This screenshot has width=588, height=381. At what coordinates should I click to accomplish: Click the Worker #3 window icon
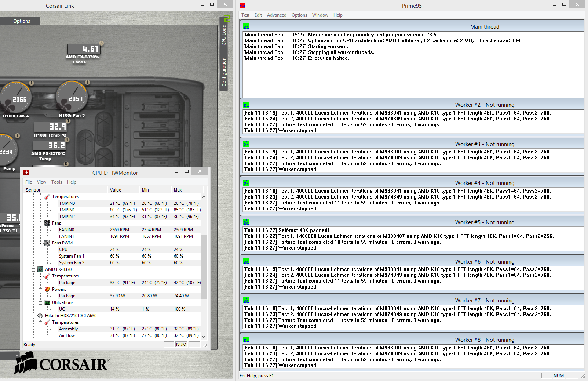[x=246, y=144]
